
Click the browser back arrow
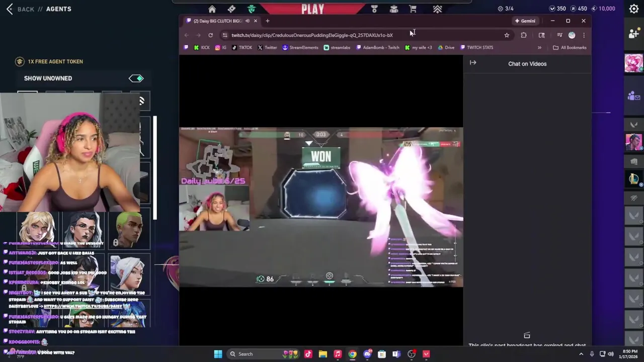pyautogui.click(x=186, y=35)
